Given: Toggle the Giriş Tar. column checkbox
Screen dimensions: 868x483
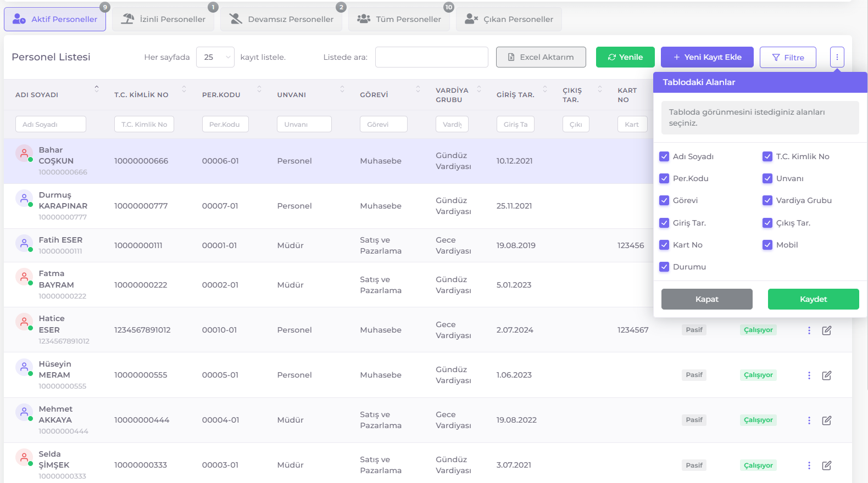Looking at the screenshot, I should tap(664, 223).
